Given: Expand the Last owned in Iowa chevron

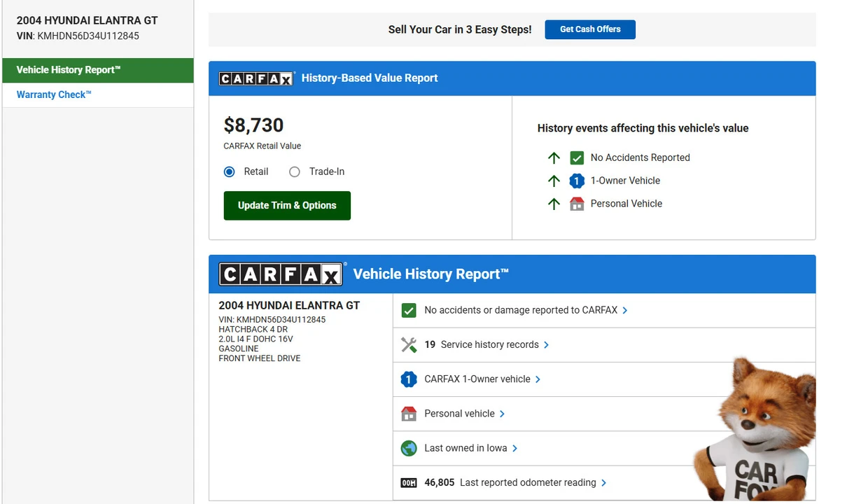Looking at the screenshot, I should coord(515,449).
